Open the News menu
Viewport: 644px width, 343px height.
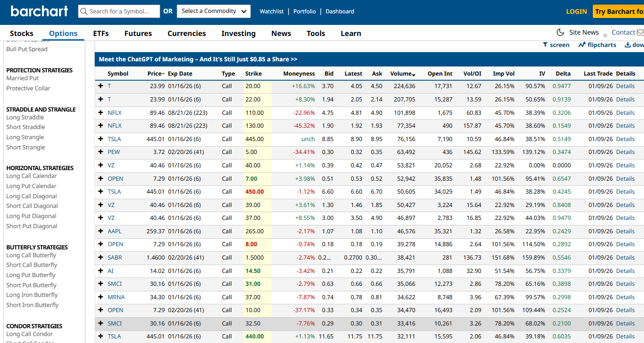(x=281, y=33)
